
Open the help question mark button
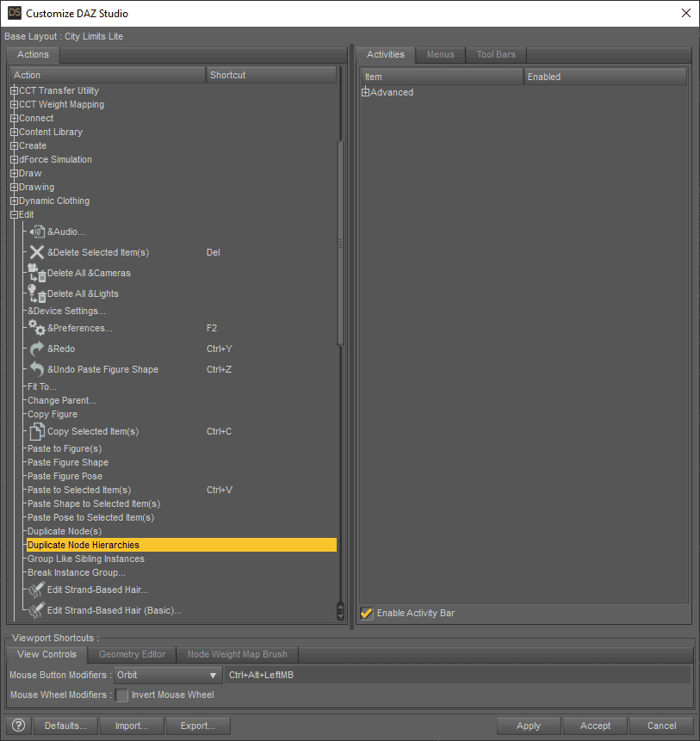17,726
